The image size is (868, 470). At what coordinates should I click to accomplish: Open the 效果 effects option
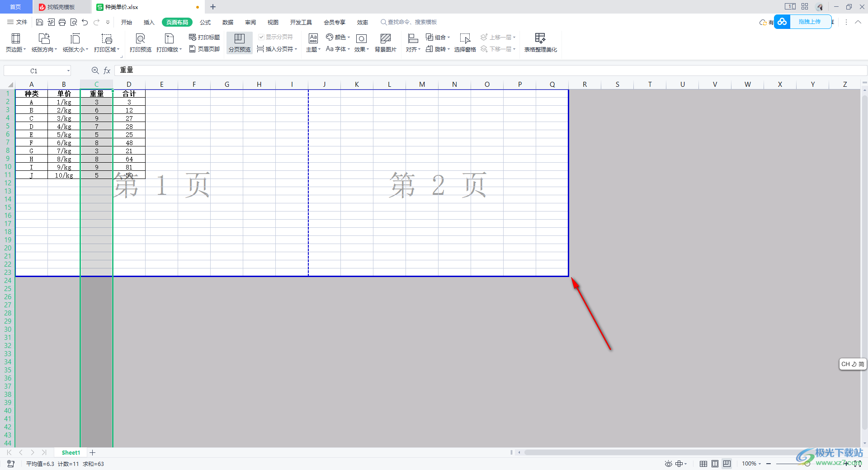(362, 43)
